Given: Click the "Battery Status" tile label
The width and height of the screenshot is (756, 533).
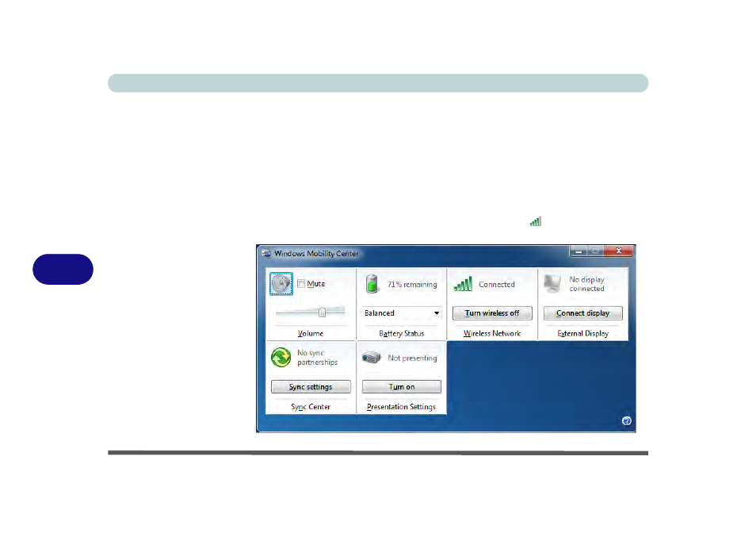Looking at the screenshot, I should tap(402, 333).
